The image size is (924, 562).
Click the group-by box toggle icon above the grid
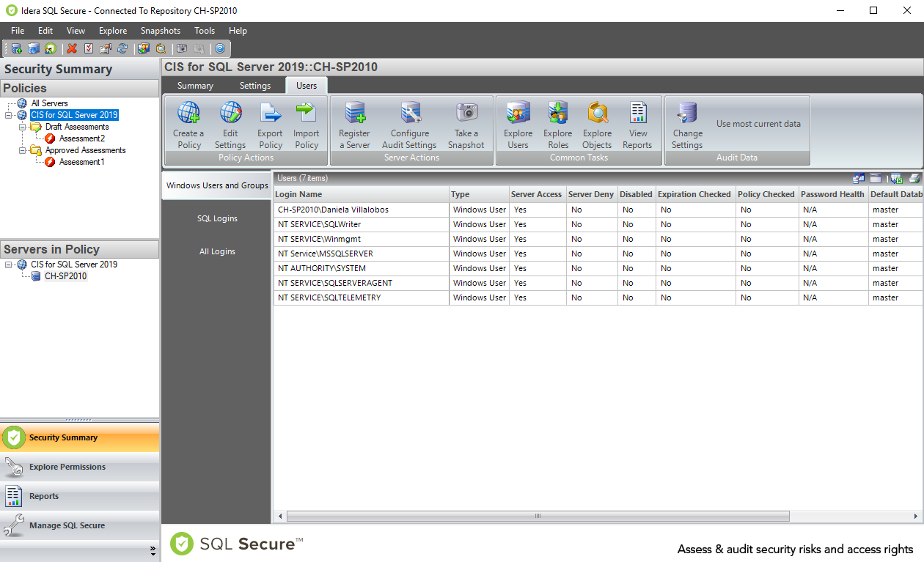[876, 178]
